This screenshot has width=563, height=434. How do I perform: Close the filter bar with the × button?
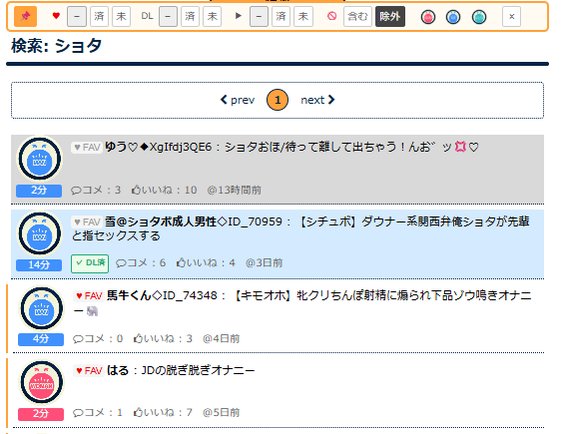(x=512, y=17)
